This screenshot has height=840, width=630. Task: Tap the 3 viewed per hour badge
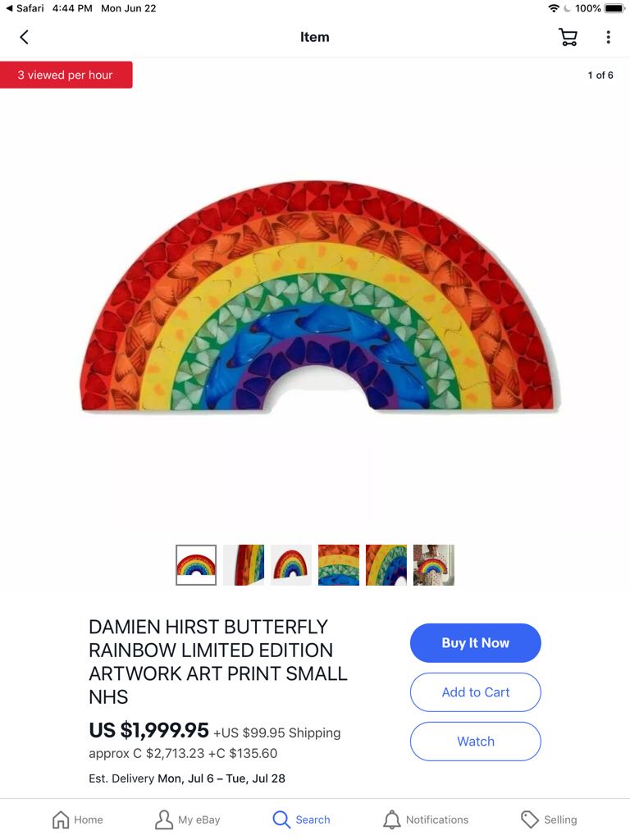[66, 75]
